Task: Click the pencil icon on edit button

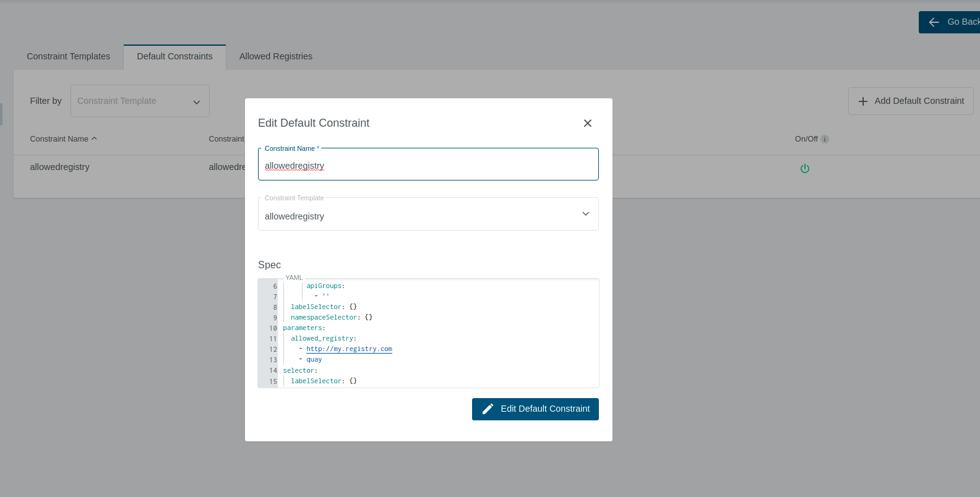Action: pos(488,409)
